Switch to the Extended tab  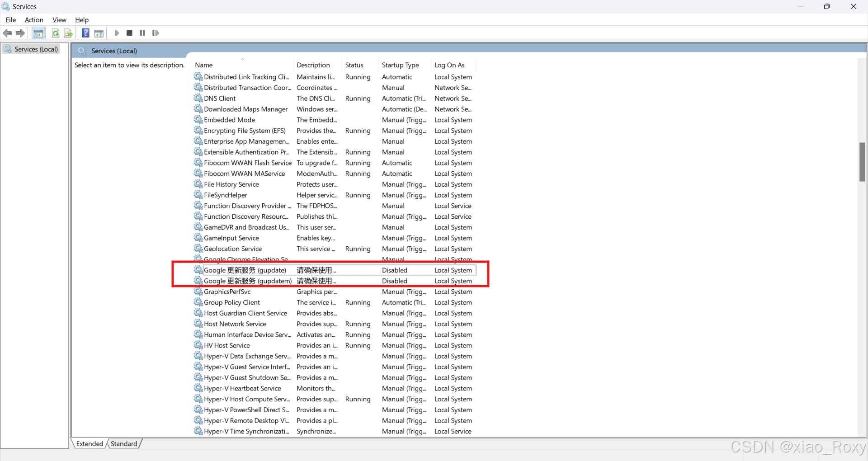[90, 444]
